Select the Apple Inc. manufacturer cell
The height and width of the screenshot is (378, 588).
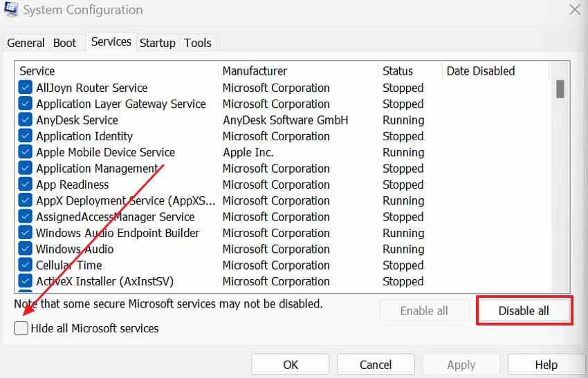(248, 152)
